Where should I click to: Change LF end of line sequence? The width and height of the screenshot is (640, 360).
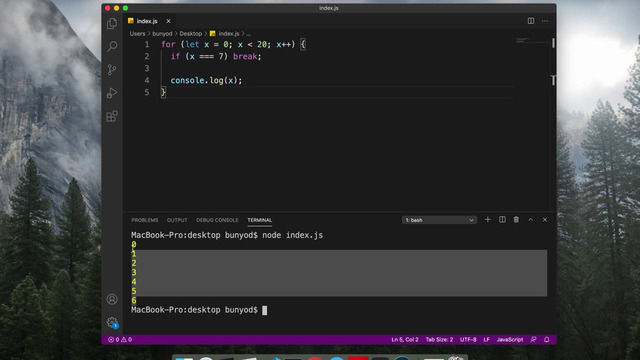coord(487,339)
